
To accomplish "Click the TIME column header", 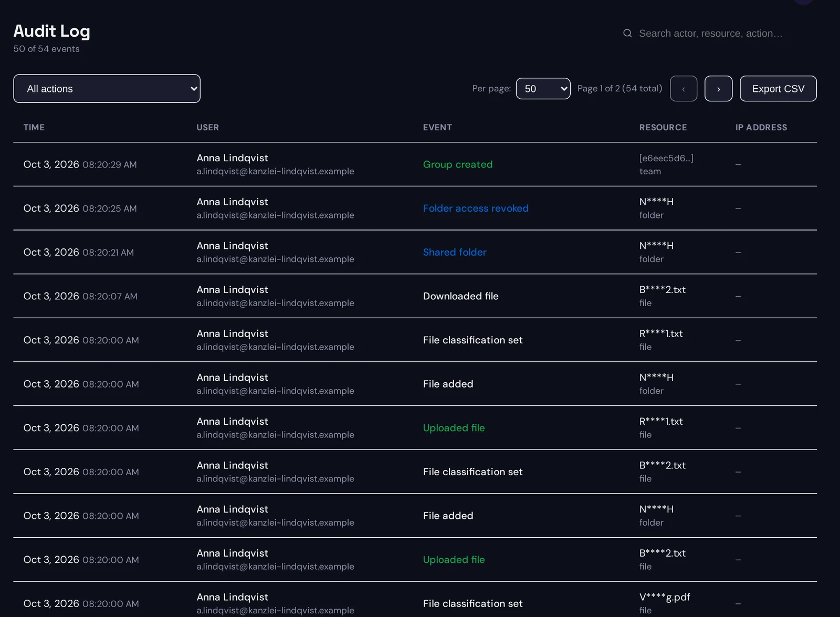I will pyautogui.click(x=34, y=127).
